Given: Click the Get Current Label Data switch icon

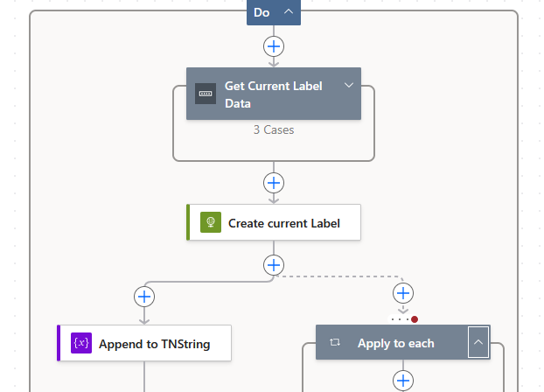Looking at the screenshot, I should click(x=206, y=94).
